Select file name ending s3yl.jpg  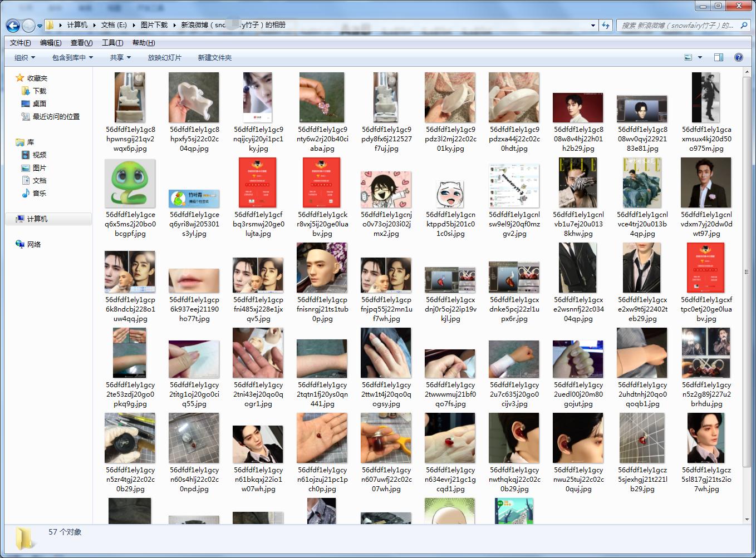pyautogui.click(x=194, y=224)
